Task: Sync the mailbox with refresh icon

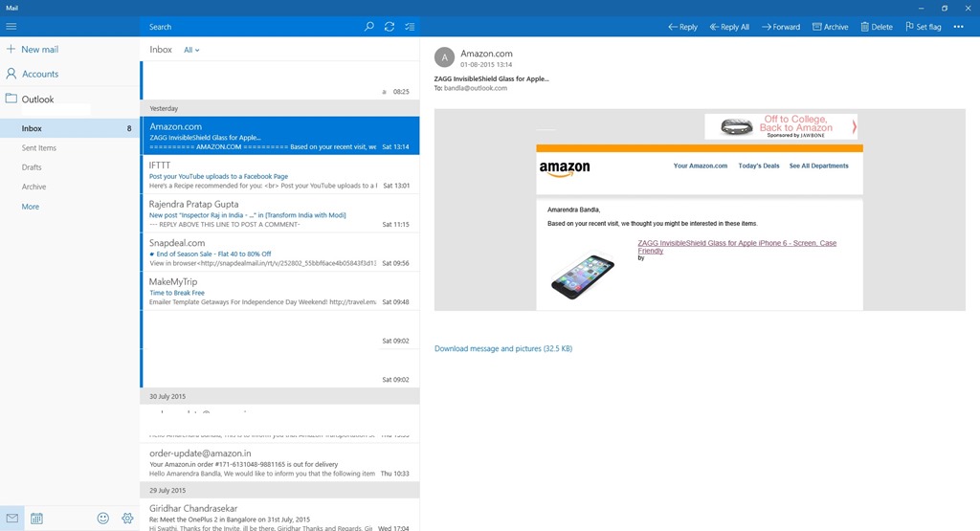Action: pos(390,26)
